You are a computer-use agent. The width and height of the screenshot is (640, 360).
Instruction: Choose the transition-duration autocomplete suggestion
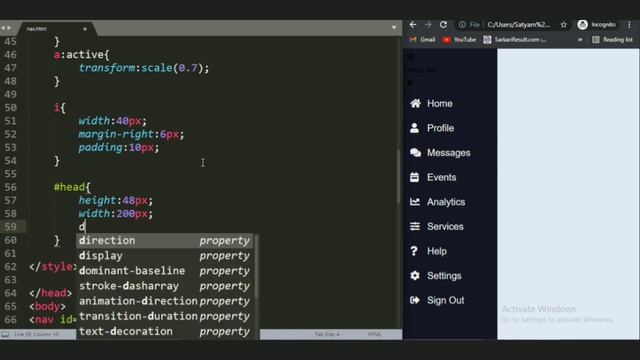click(x=165, y=316)
